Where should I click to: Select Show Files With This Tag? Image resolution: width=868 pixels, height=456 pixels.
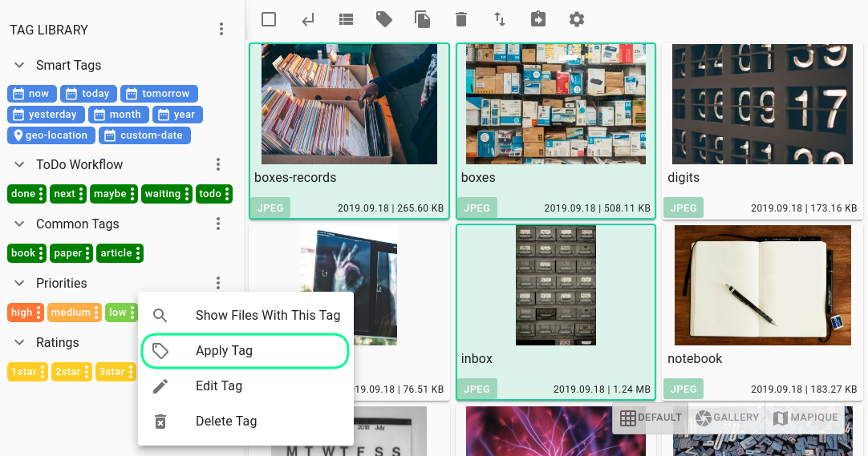click(x=245, y=315)
